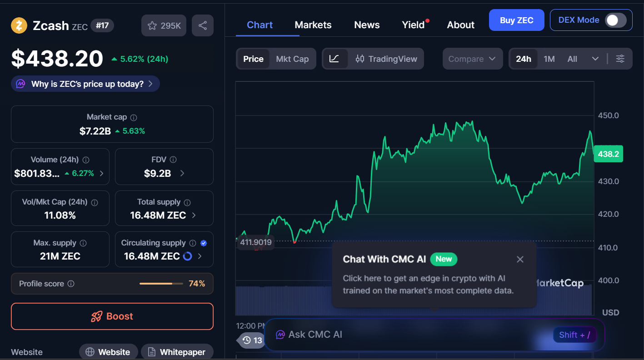Expand more time range options chevron
The width and height of the screenshot is (644, 360).
pos(595,59)
